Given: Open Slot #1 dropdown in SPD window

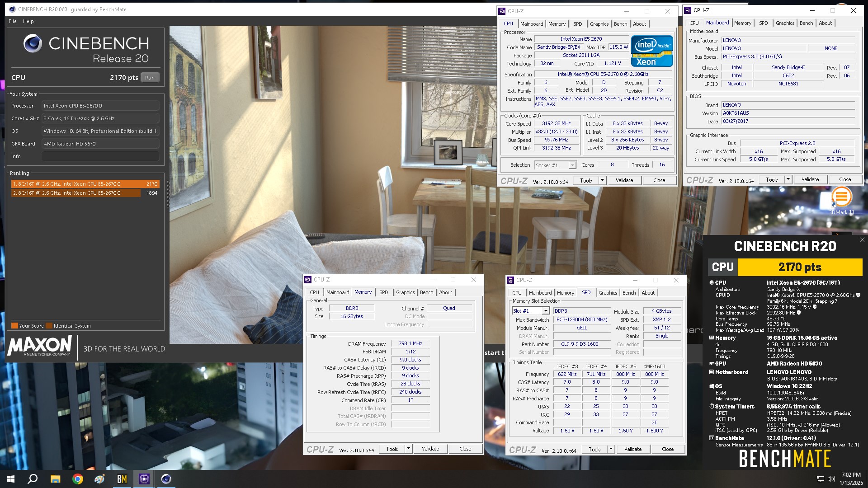Looking at the screenshot, I should [531, 311].
